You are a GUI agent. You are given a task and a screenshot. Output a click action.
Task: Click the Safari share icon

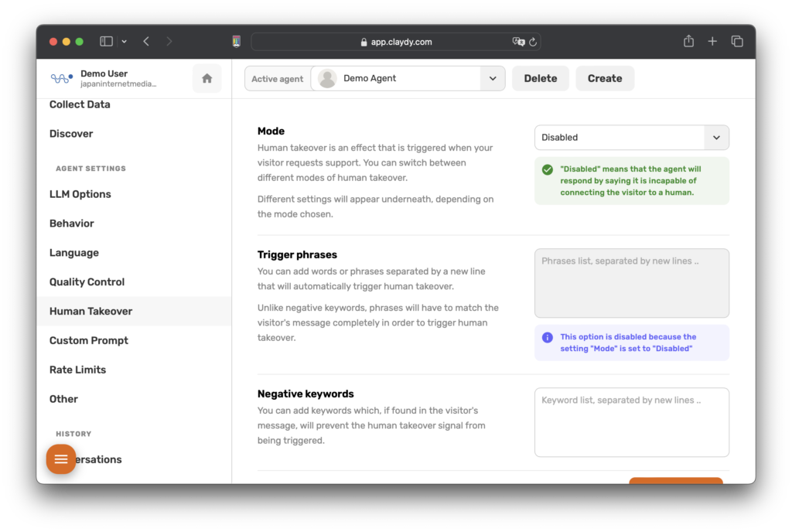[688, 42]
